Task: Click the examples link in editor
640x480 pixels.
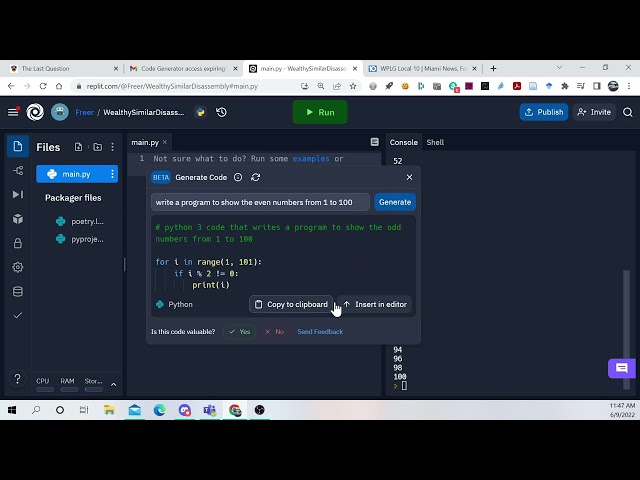Action: coord(311,158)
